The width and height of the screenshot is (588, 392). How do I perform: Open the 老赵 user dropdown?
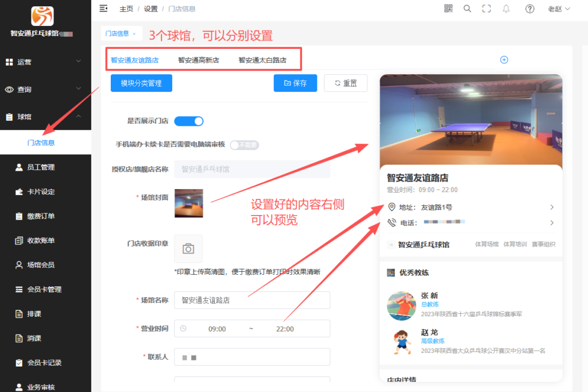point(559,9)
